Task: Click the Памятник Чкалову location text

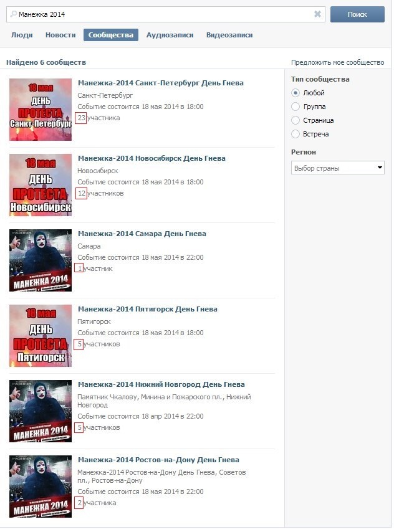Action: pos(164,401)
